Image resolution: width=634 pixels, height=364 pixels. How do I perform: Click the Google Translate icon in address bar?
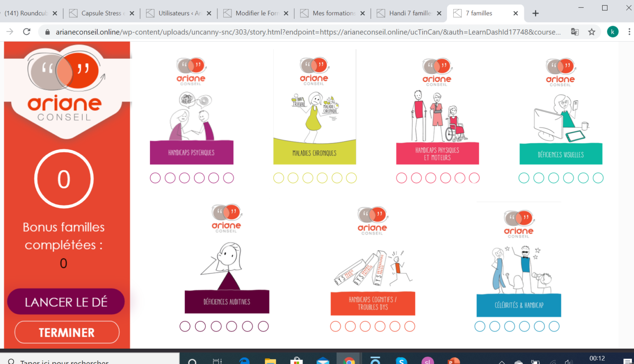[575, 32]
